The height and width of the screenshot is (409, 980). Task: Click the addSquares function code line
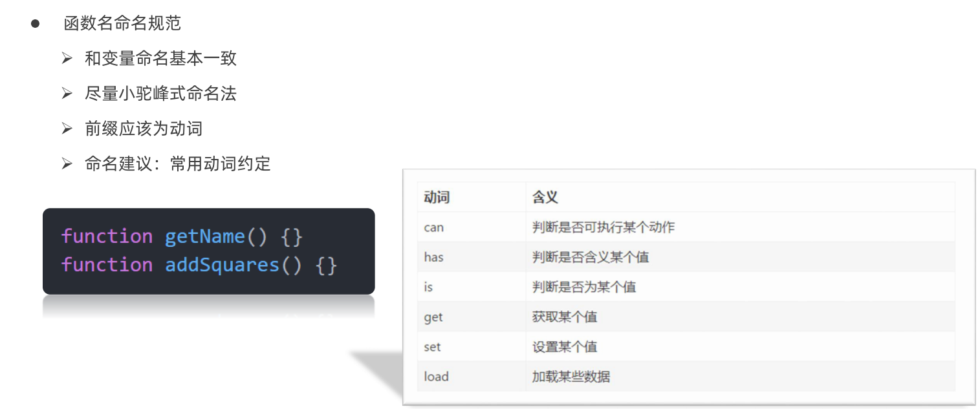tap(199, 265)
